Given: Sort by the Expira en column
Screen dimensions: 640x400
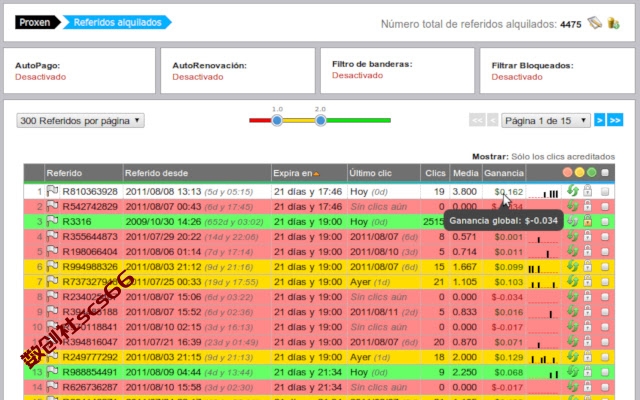Looking at the screenshot, I should (296, 173).
